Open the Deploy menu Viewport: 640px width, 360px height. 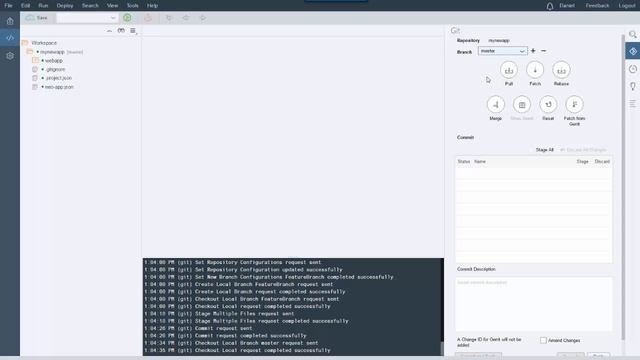tap(65, 6)
